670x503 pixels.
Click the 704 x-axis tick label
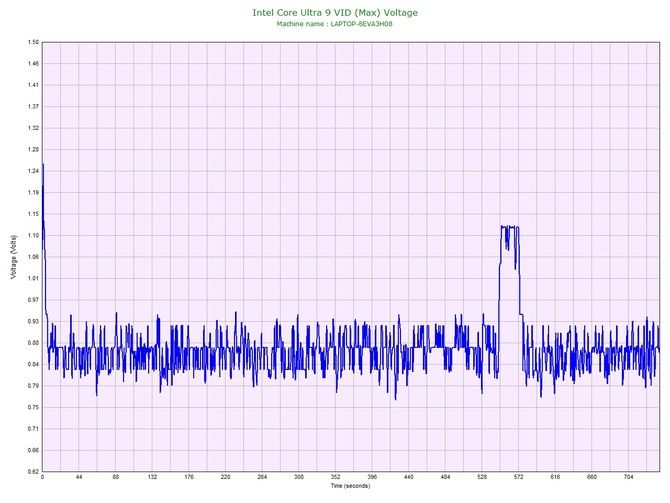(629, 477)
